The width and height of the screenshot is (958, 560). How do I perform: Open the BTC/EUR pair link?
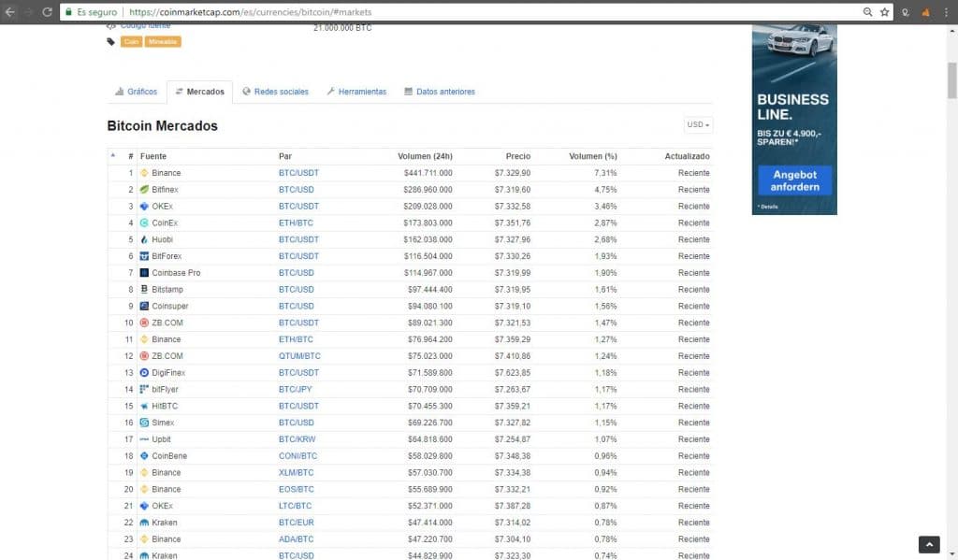click(x=297, y=523)
